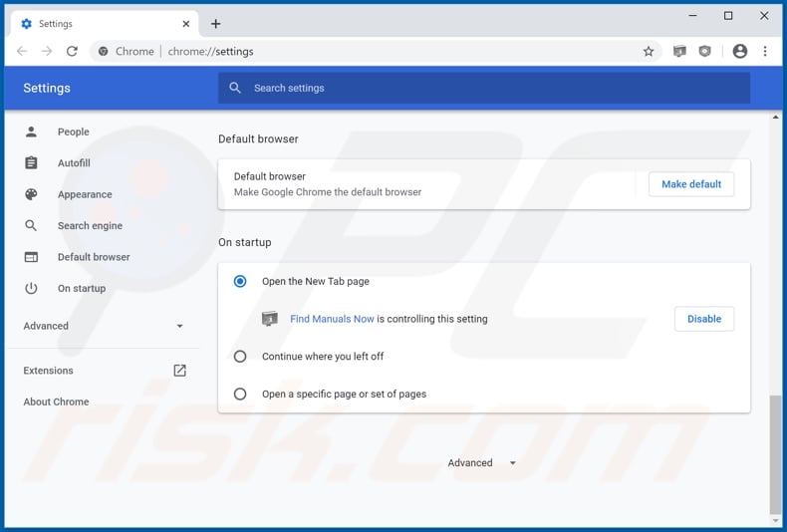Click the Make default button

point(691,184)
